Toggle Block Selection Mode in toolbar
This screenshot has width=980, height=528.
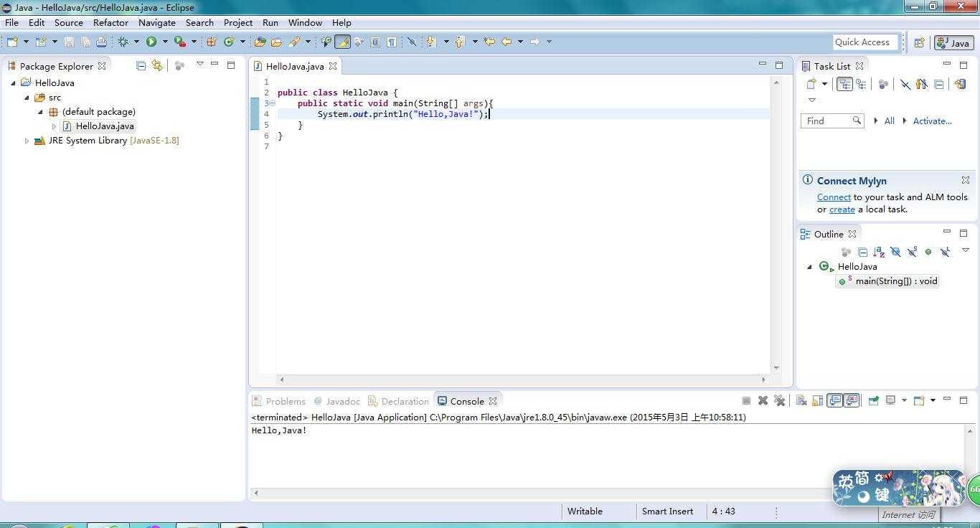pyautogui.click(x=375, y=42)
